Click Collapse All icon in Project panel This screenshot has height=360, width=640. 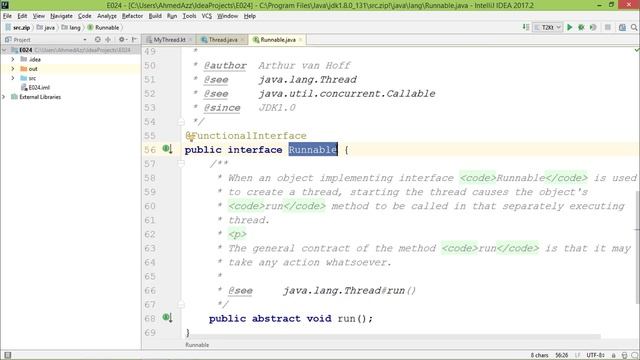tap(108, 40)
